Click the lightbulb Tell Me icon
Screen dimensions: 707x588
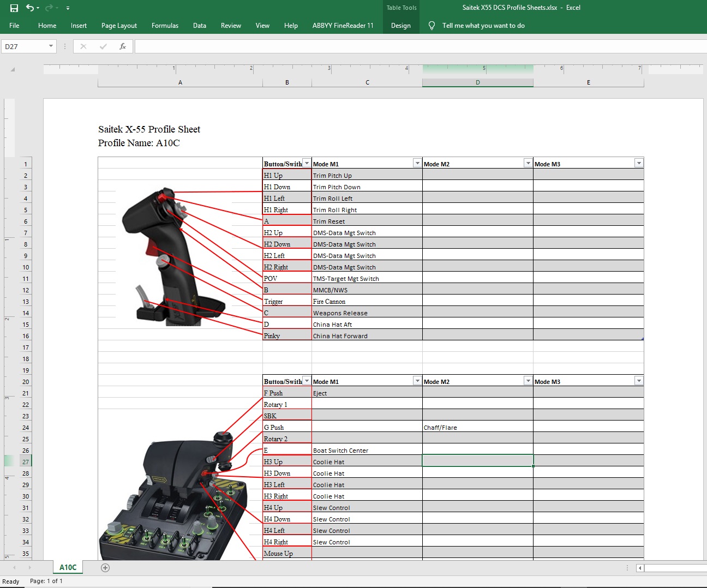pos(432,26)
